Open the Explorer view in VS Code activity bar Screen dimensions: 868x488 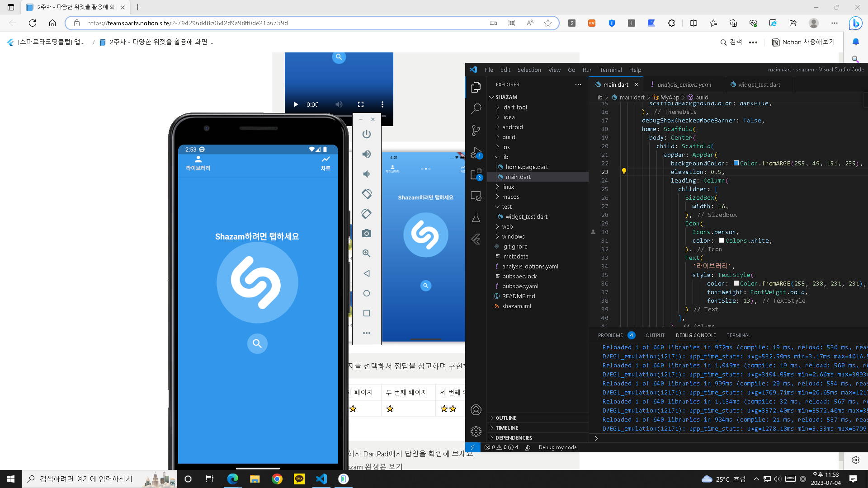point(476,87)
